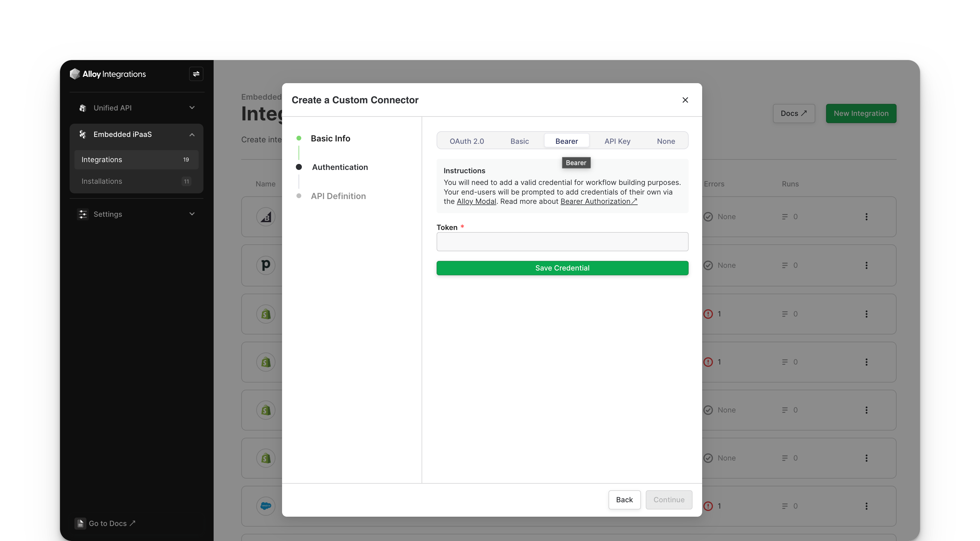Click into the Token input field
The height and width of the screenshot is (541, 980).
click(x=562, y=242)
